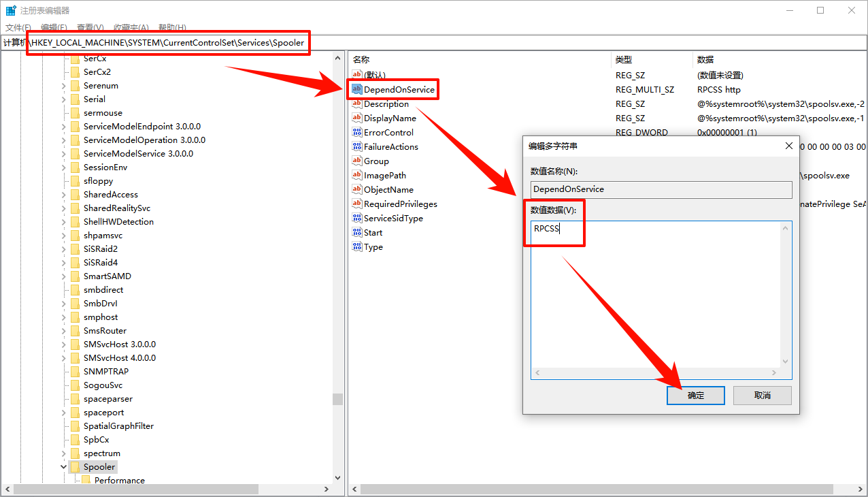
Task: Click the Type DWORD value icon
Action: tap(357, 247)
